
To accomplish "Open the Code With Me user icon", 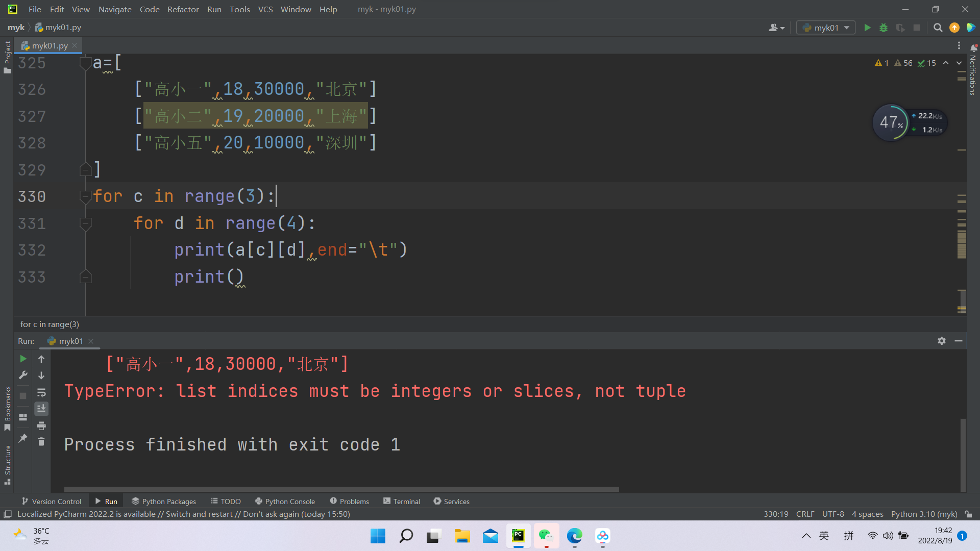I will pos(776,28).
